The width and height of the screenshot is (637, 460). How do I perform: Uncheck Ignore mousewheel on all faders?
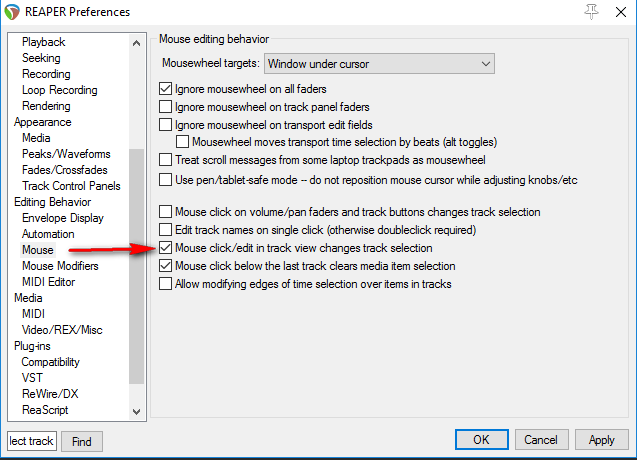pyautogui.click(x=165, y=89)
